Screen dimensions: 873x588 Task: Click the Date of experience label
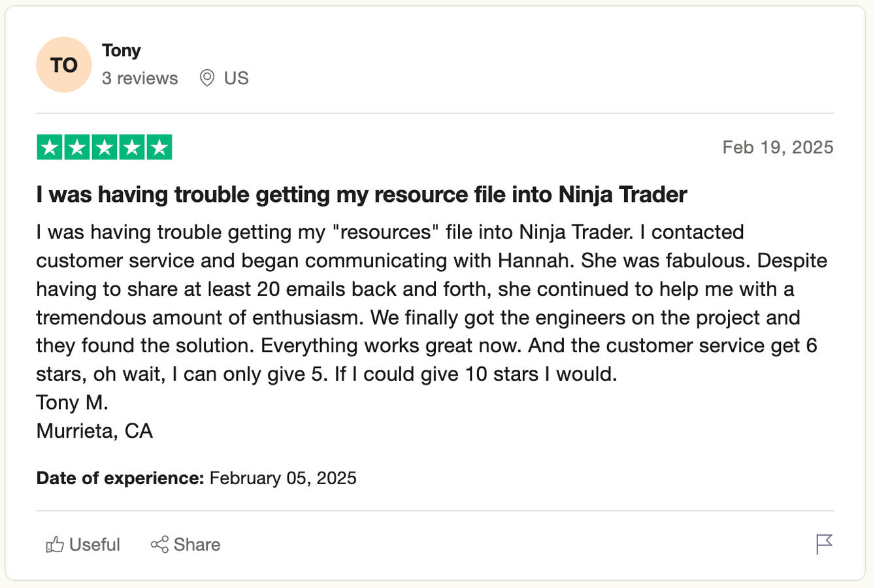click(120, 478)
